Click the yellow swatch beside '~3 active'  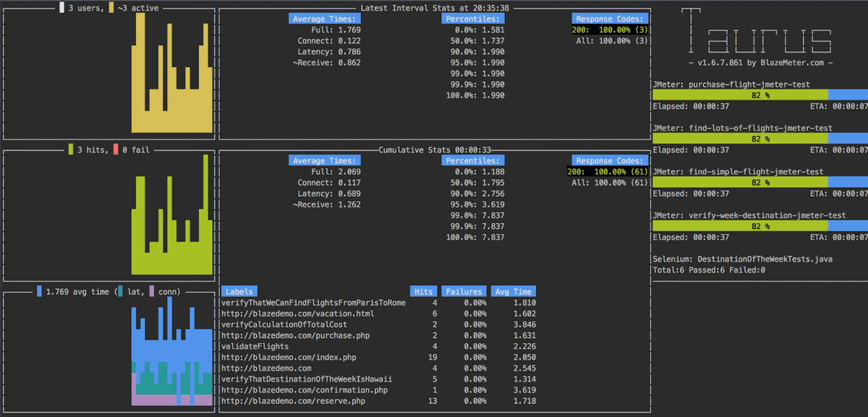[x=111, y=8]
